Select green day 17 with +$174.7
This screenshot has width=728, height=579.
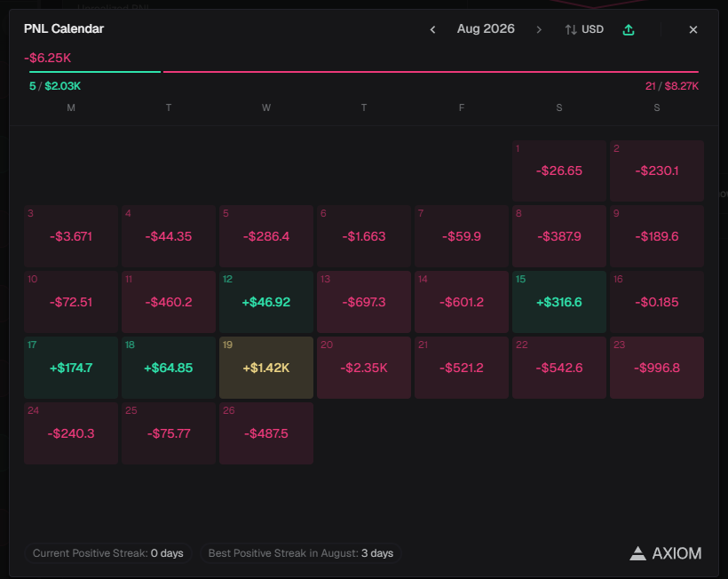click(71, 368)
